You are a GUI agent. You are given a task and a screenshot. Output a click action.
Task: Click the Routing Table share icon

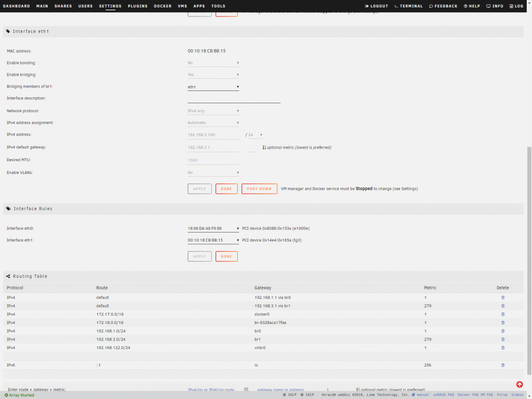(8, 276)
